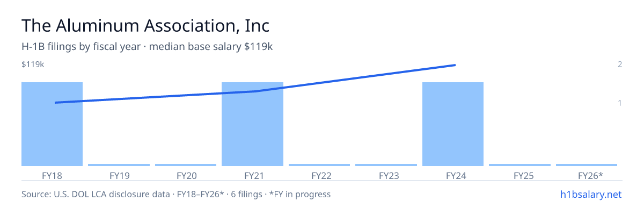644x215 pixels.
Task: Click the salary line start above FY18
Action: pyautogui.click(x=55, y=102)
